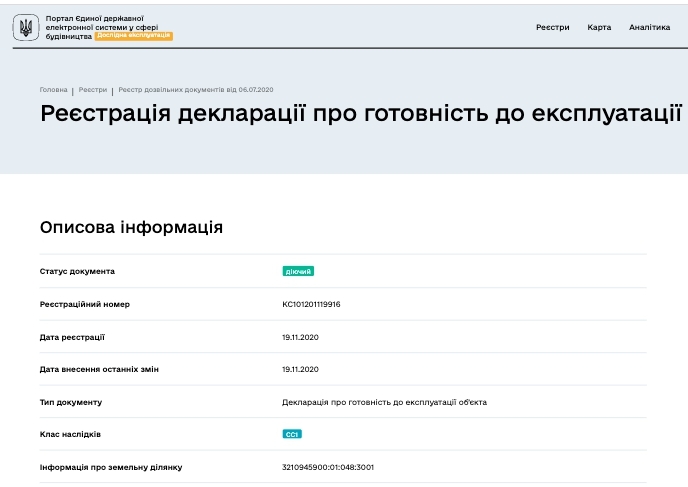
Task: Select 'Декларація про готовність до експлуатації об'єкта' text
Action: [x=384, y=402]
